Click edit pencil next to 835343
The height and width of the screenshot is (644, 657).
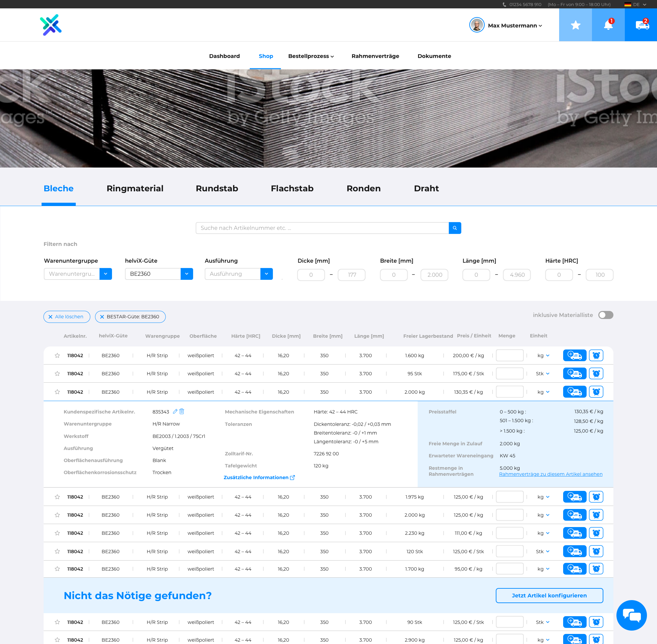pos(175,411)
